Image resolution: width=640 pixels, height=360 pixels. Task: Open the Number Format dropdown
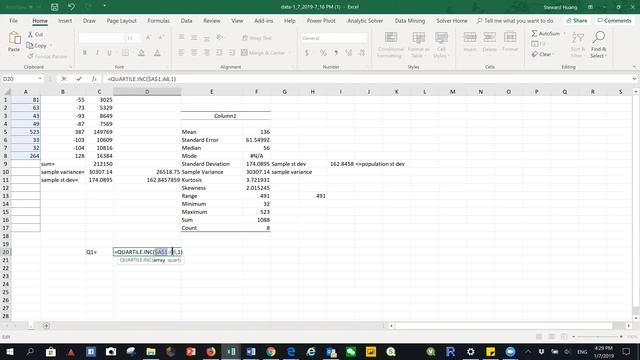364,38
